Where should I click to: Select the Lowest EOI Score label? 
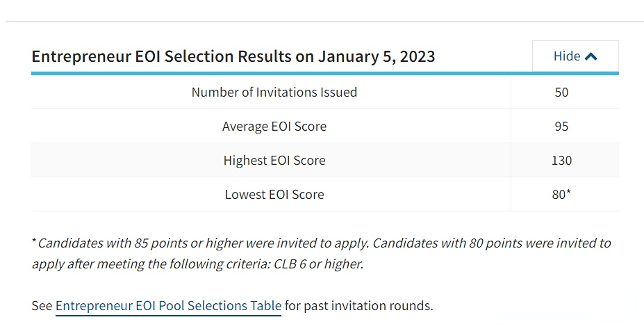(274, 194)
